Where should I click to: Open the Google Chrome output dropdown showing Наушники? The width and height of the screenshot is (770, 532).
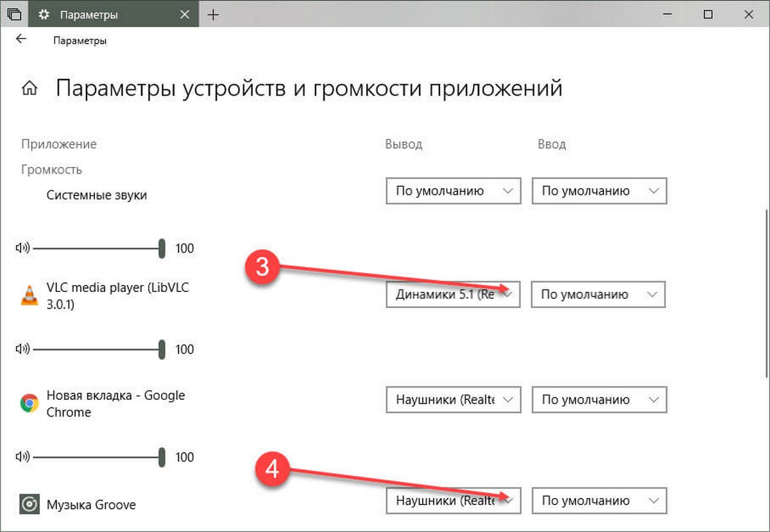[x=454, y=400]
